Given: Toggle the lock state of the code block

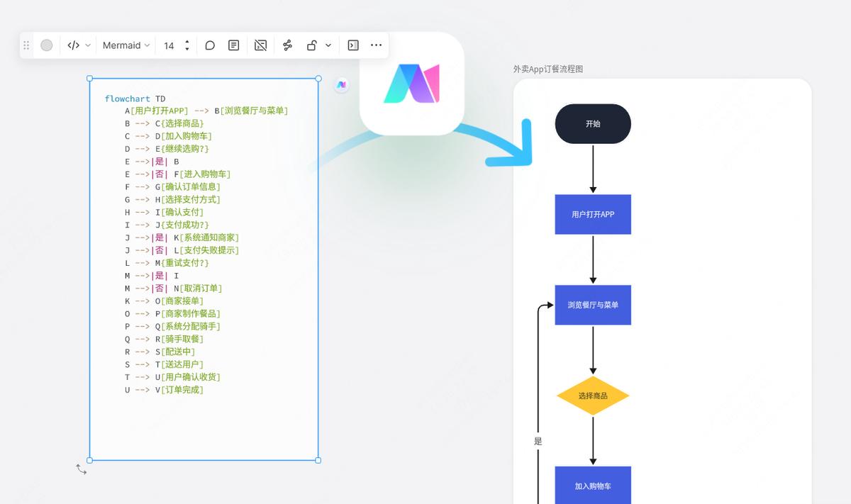Looking at the screenshot, I should coord(310,45).
